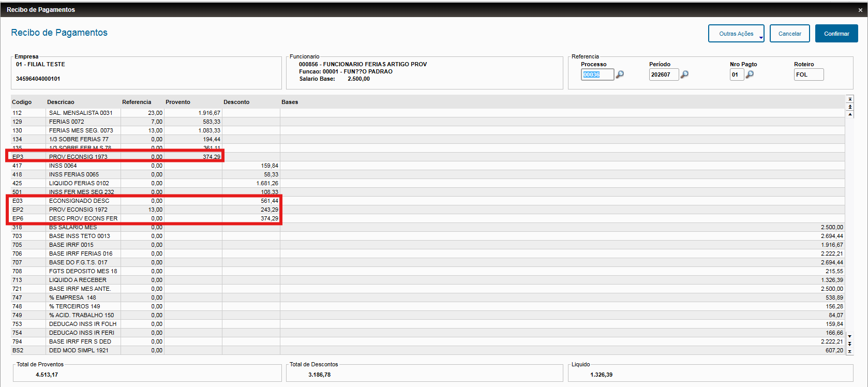Select the DEDUCAO INSS IR FOLH row
This screenshot has width=868, height=387.
(x=428, y=324)
